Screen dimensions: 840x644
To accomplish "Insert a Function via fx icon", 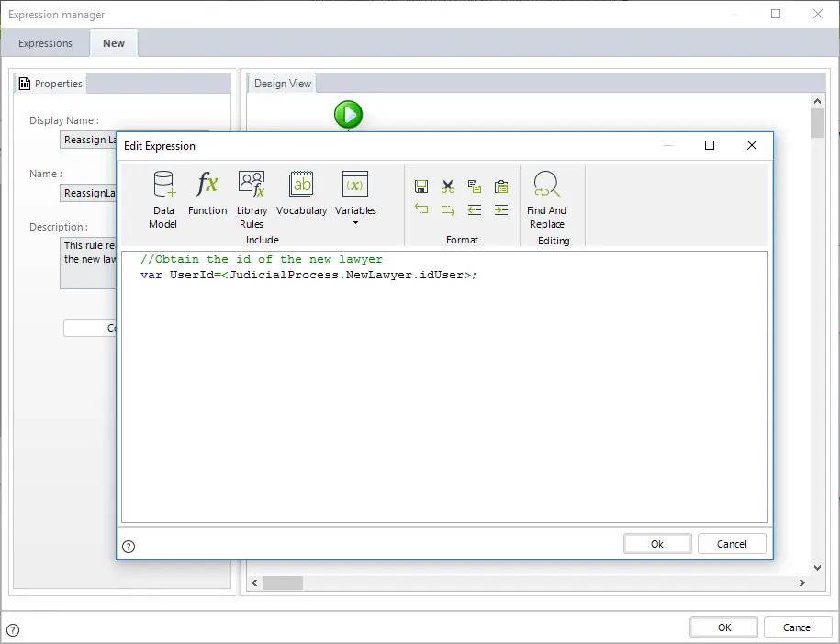I will coord(207,193).
